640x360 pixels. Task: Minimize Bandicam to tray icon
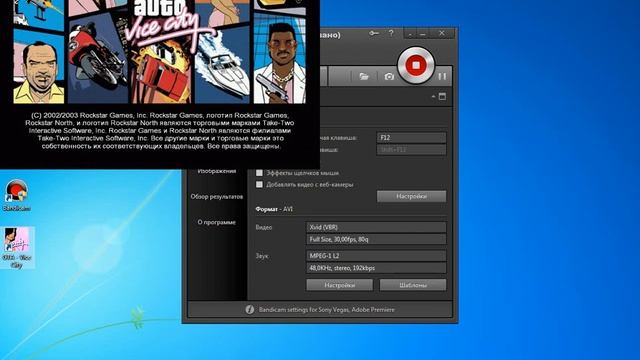pos(410,34)
